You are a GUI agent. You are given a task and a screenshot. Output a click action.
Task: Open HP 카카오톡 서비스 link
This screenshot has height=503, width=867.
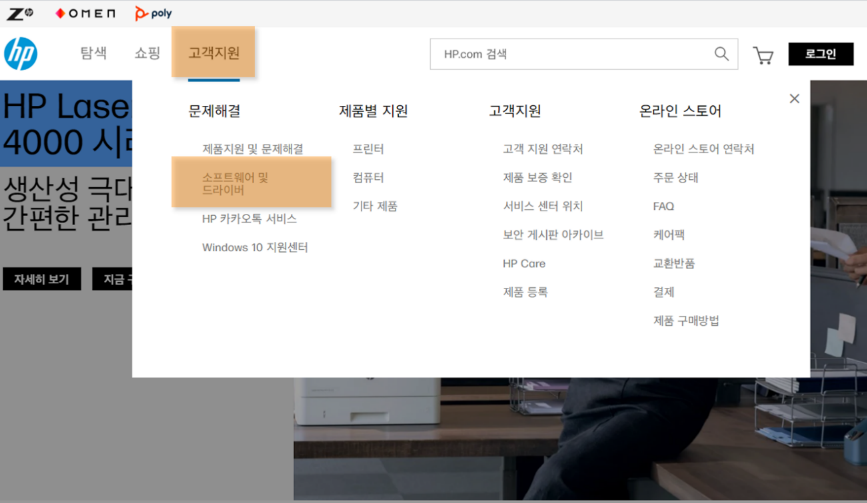click(249, 219)
